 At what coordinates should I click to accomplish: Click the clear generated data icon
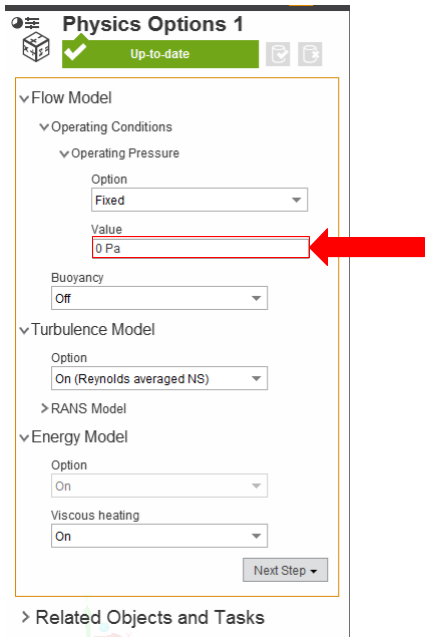pos(310,54)
